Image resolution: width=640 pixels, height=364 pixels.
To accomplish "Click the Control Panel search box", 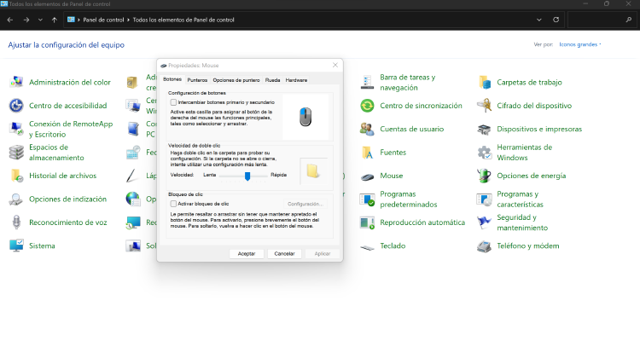I will (601, 18).
